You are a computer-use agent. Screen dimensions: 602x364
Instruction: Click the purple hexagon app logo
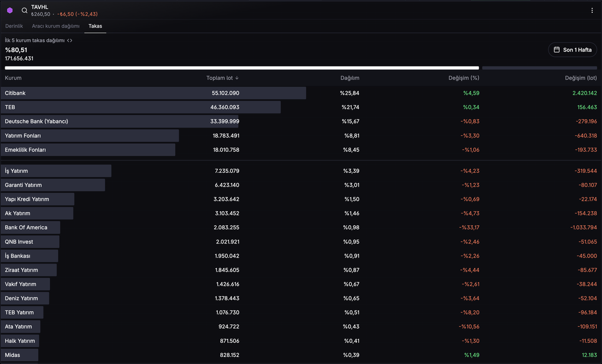[x=10, y=11]
